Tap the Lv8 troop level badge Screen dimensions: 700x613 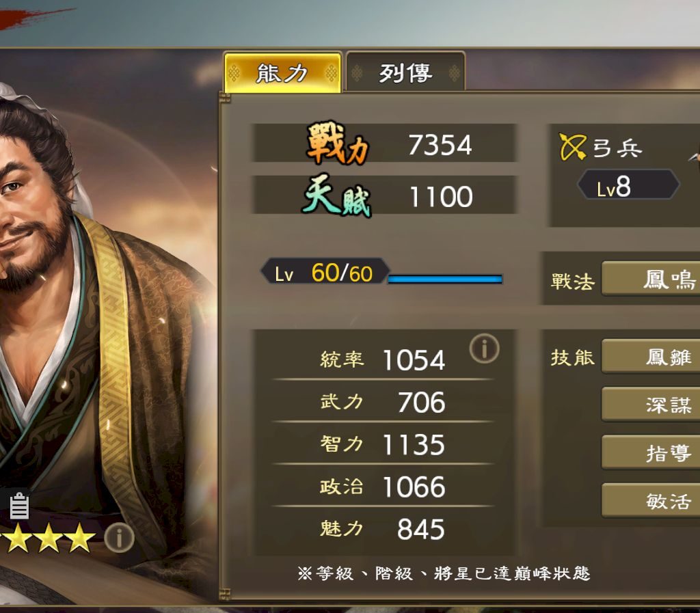628,185
